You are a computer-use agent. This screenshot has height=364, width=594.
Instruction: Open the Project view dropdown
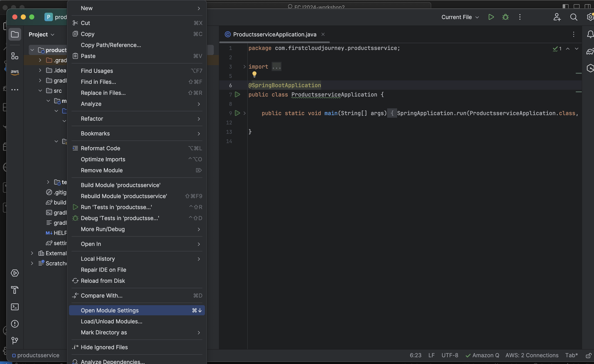click(x=41, y=34)
